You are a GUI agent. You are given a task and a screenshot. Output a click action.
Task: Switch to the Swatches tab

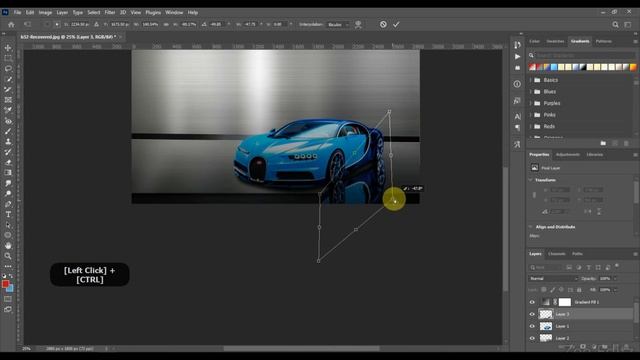coord(555,41)
